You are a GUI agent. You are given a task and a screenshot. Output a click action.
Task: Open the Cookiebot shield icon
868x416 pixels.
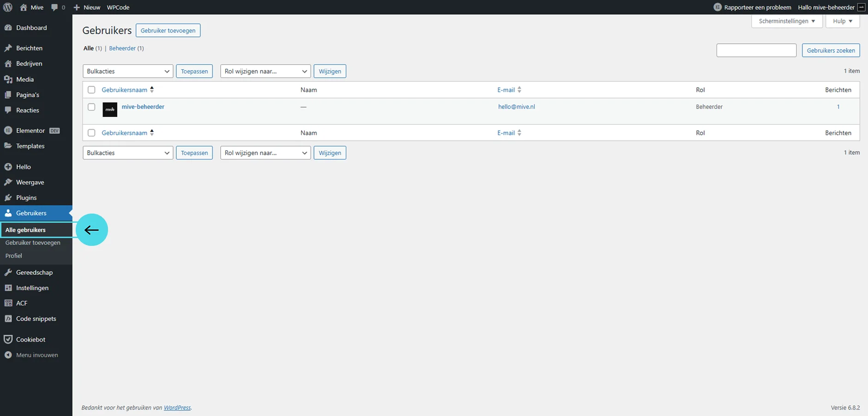click(x=8, y=339)
